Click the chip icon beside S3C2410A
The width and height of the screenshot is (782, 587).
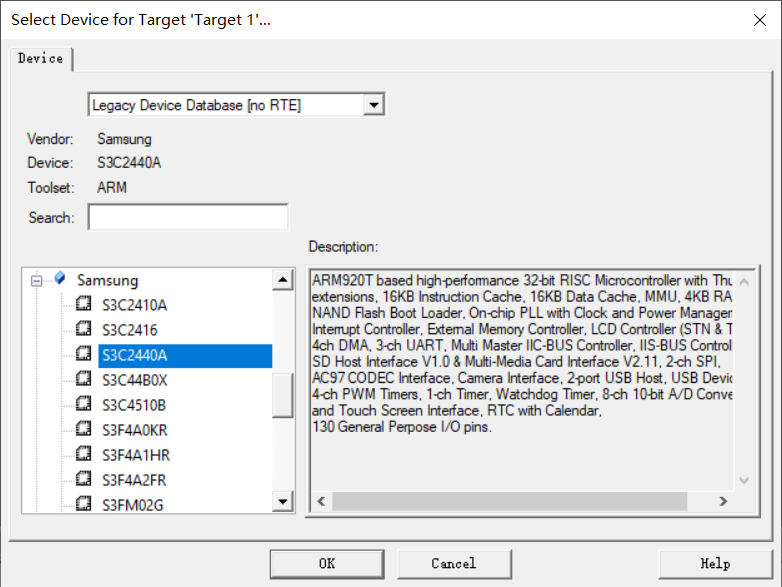[x=83, y=303]
